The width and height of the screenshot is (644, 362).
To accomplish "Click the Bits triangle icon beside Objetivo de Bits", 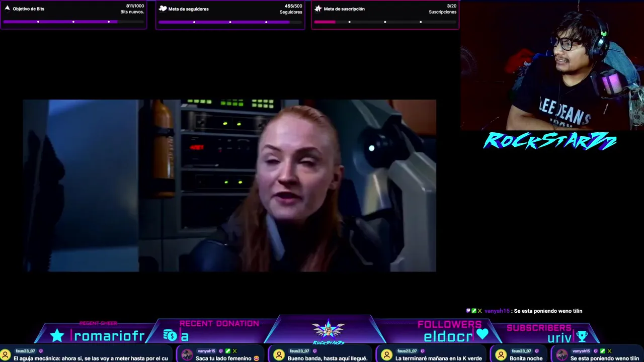I will tap(7, 8).
